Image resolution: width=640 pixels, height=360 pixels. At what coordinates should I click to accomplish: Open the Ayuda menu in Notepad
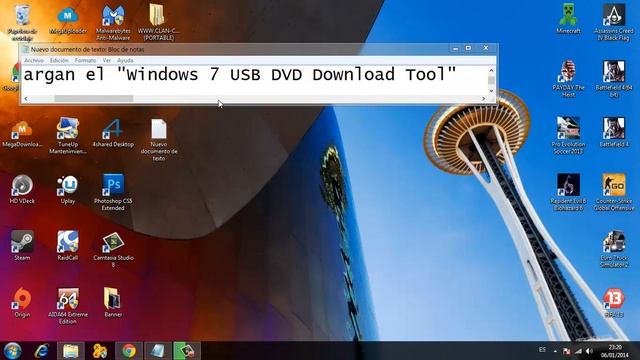[x=125, y=60]
